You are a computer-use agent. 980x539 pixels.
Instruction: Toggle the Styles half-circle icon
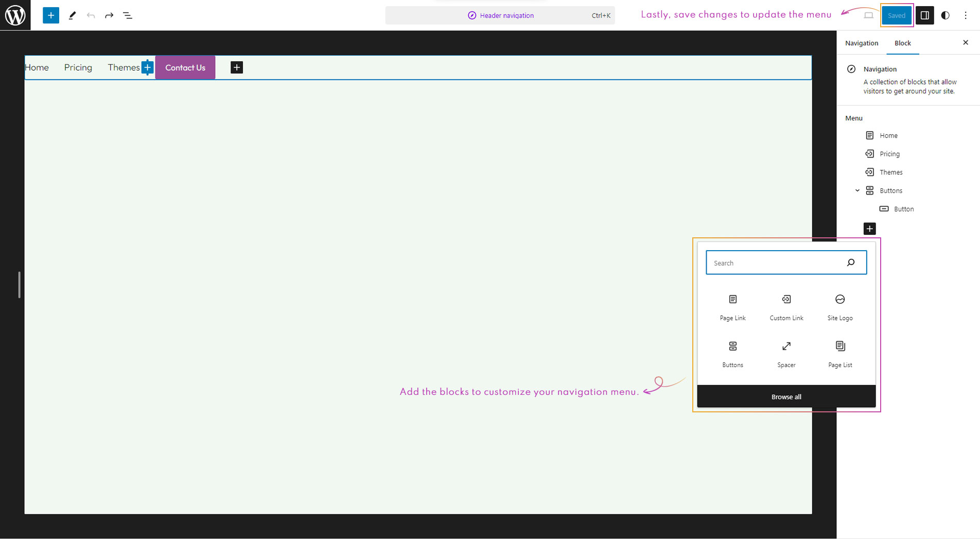click(945, 15)
